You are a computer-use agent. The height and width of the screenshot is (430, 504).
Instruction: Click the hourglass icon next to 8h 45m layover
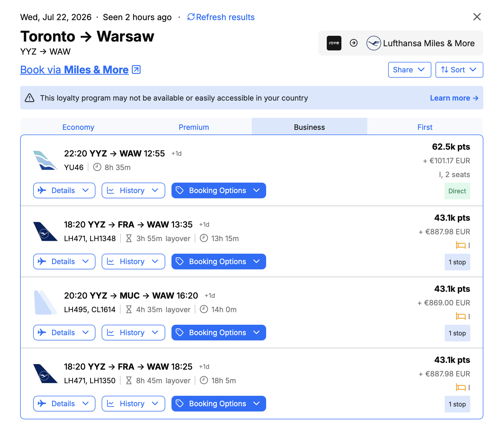[129, 380]
